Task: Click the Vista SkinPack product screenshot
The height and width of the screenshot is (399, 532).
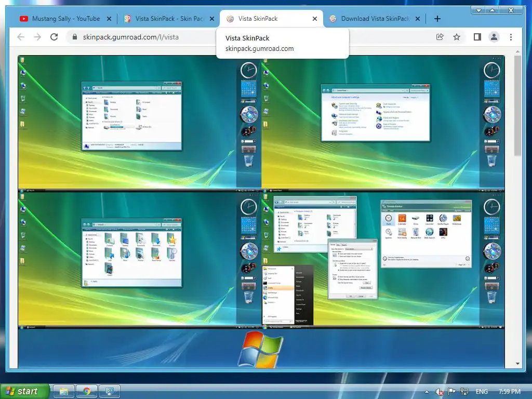Action: click(261, 212)
